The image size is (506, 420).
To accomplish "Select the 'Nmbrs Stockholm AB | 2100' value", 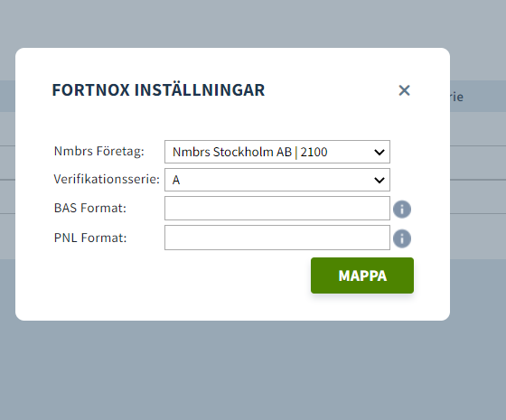I will (250, 152).
